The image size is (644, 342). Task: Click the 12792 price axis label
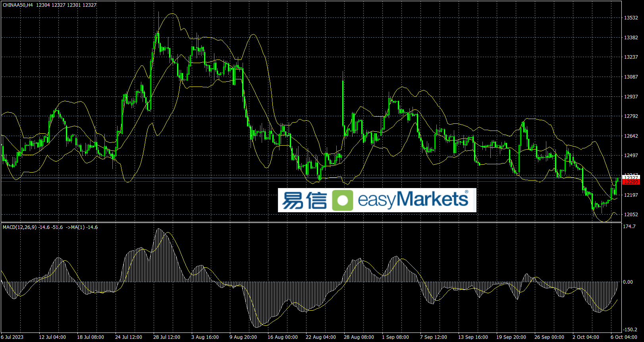click(x=631, y=117)
